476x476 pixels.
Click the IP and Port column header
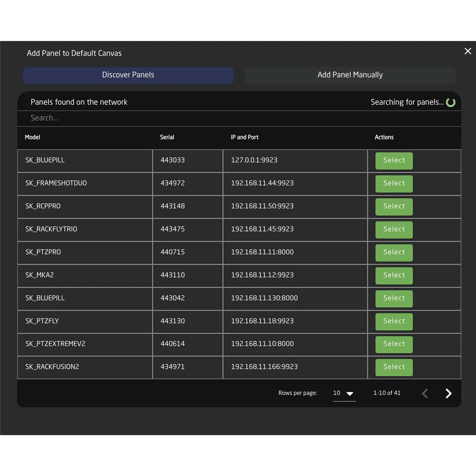point(245,137)
